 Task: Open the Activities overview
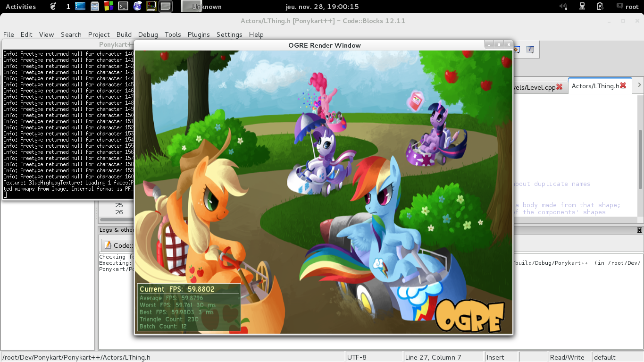(21, 7)
